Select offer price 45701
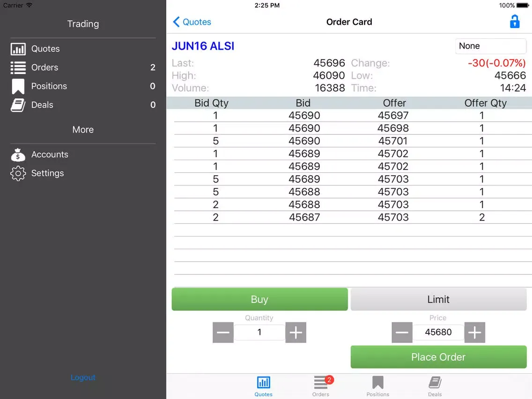 [393, 141]
